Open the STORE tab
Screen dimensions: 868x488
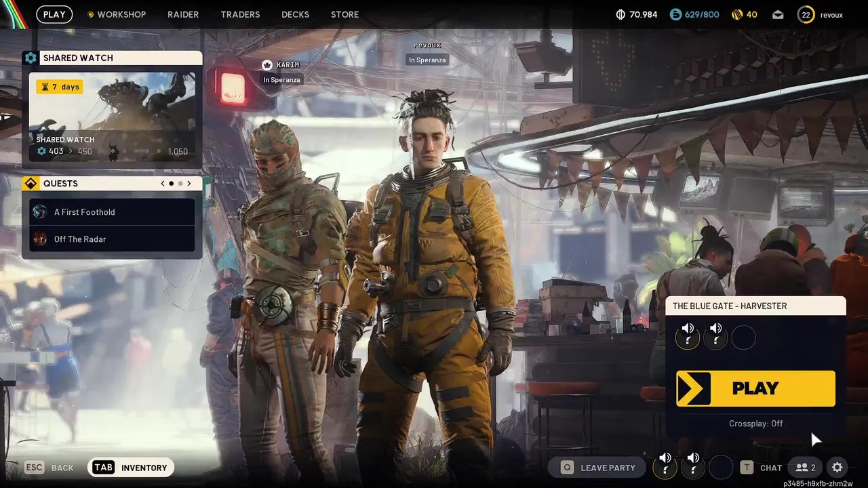344,14
